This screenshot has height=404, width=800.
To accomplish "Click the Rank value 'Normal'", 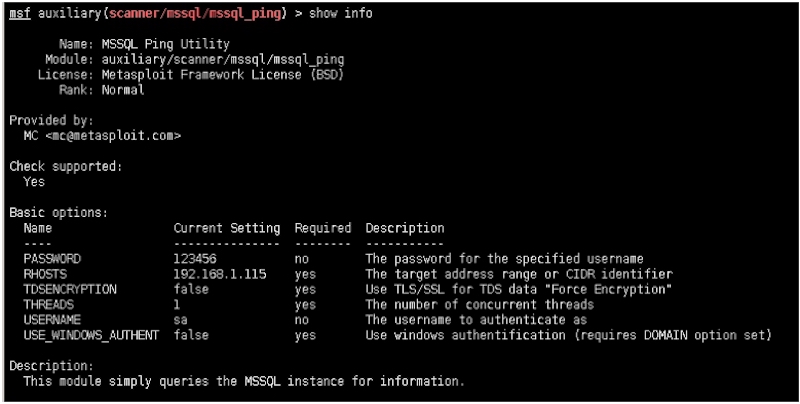I will 124,90.
